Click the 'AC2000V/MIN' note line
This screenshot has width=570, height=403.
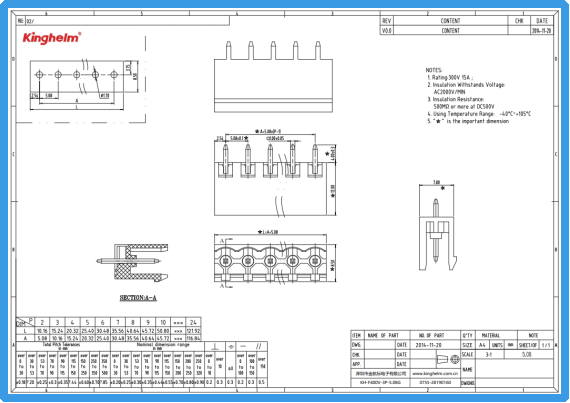tap(449, 92)
